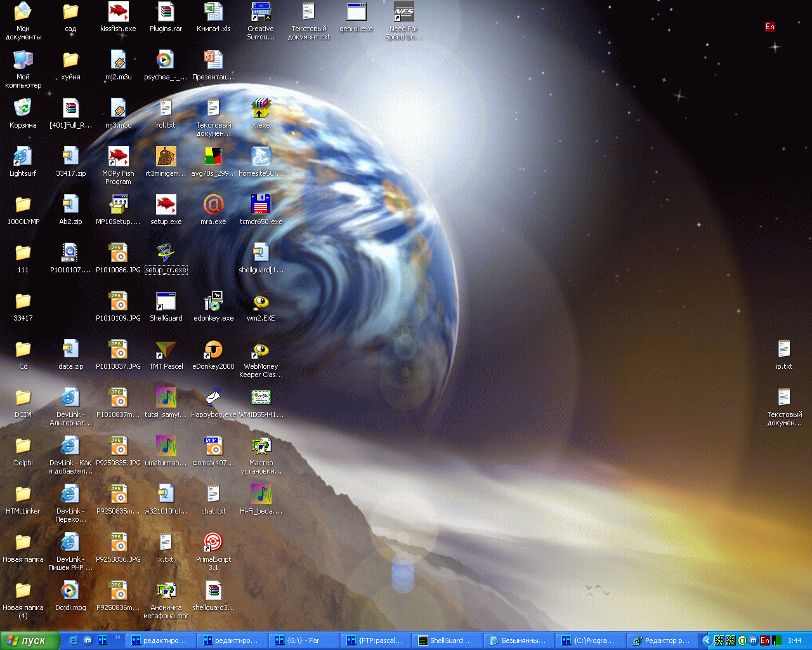
Task: Open the PrimalScript 3.1 shortcut
Action: pyautogui.click(x=213, y=543)
